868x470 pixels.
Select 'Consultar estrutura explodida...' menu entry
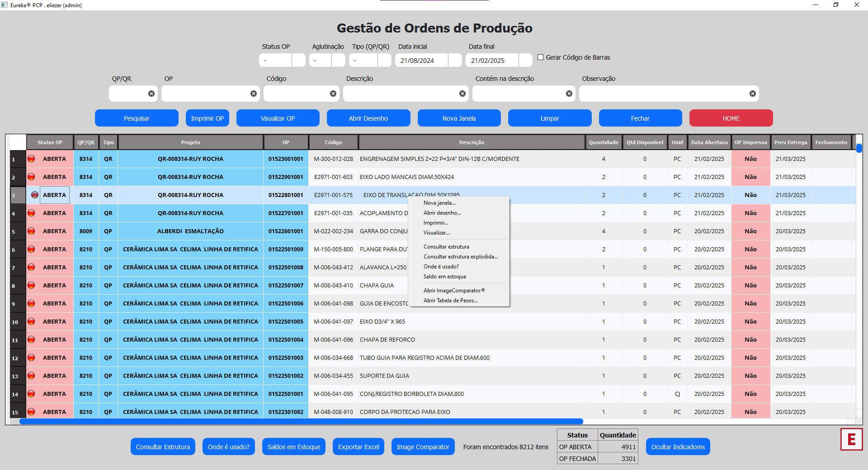tap(459, 257)
